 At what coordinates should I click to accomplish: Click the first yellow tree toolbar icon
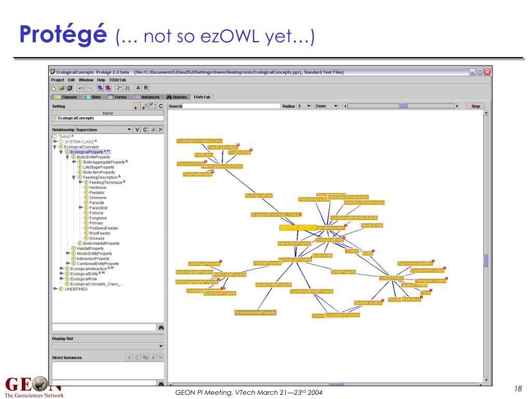119,88
